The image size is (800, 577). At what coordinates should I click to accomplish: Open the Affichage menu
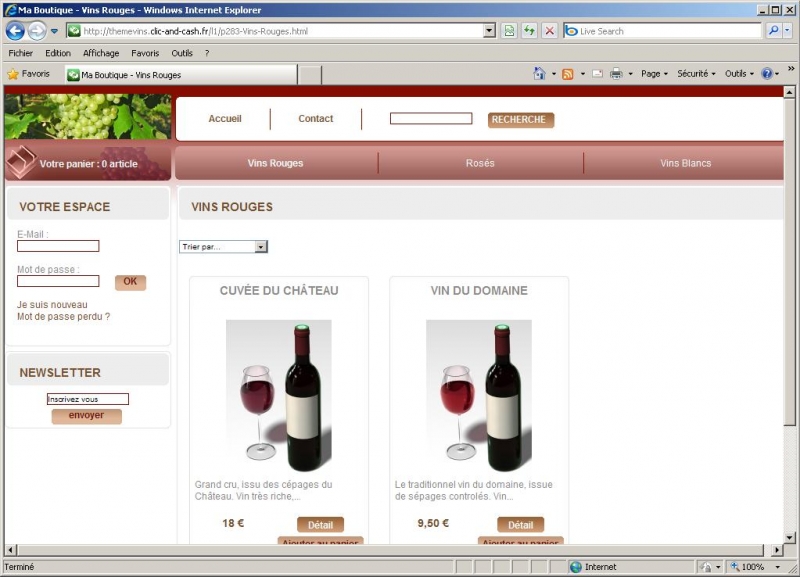click(101, 53)
